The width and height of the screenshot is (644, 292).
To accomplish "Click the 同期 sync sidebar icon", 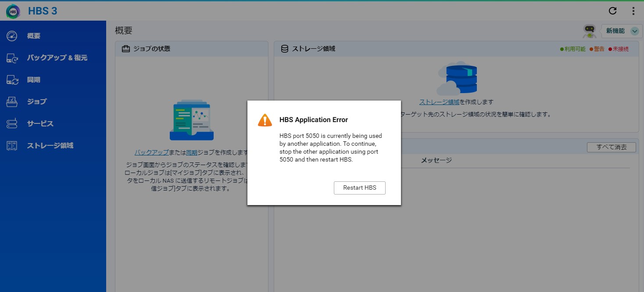I will click(x=12, y=80).
